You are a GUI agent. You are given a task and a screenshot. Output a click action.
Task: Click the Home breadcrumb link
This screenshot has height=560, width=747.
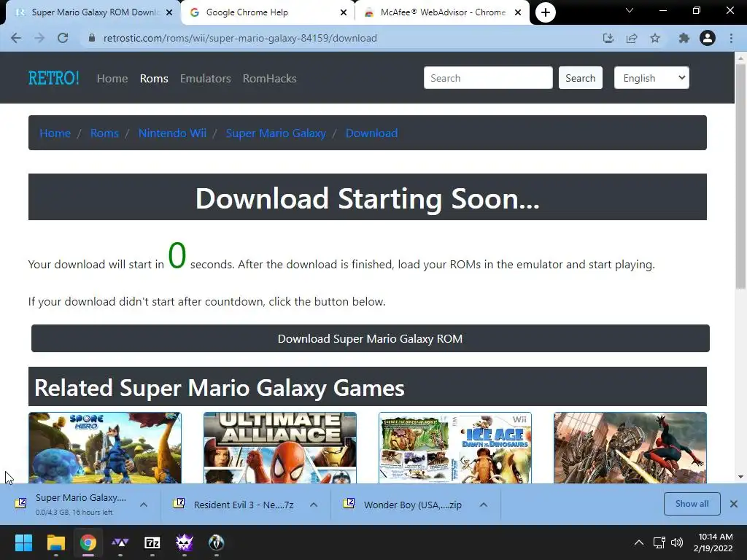point(55,133)
